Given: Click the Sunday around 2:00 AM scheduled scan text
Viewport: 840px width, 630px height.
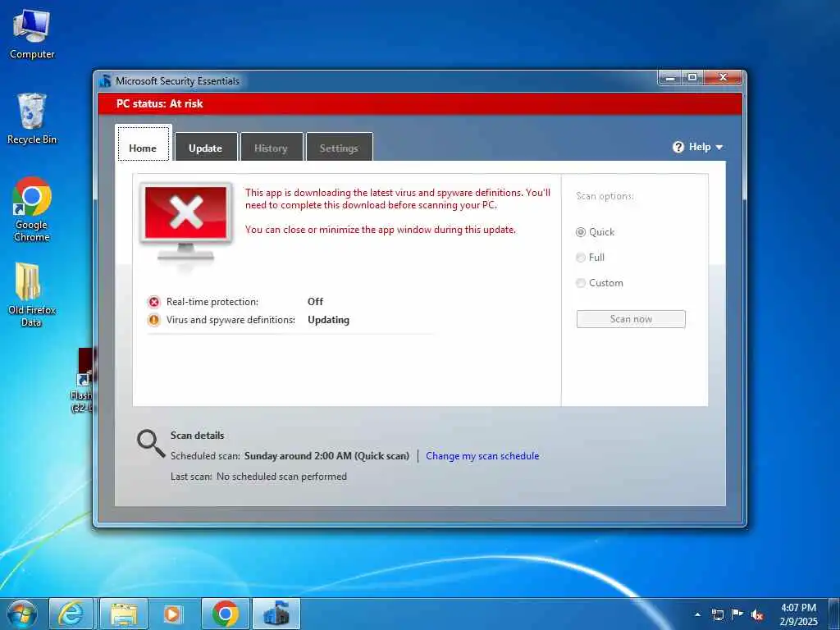Looking at the screenshot, I should 326,456.
